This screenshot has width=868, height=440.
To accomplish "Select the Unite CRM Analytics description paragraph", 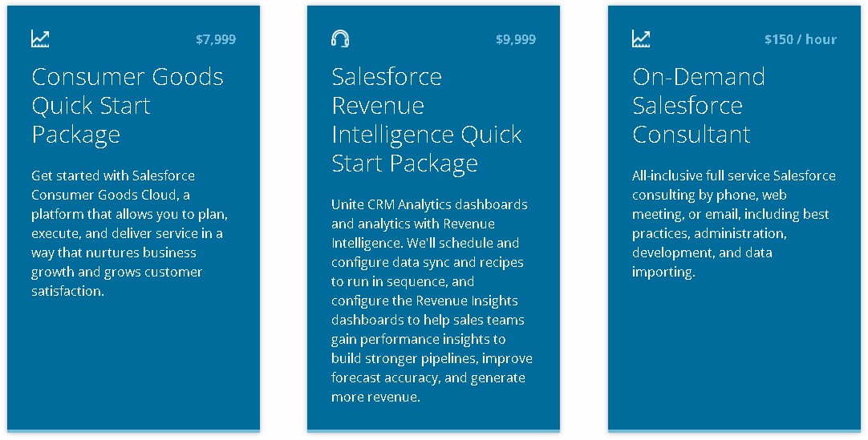I will 432,301.
